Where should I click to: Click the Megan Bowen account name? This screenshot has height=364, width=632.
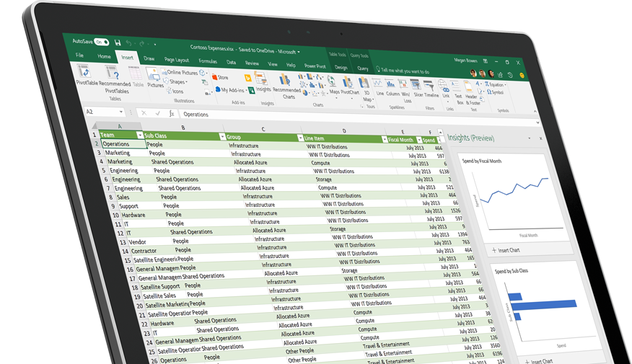pos(465,61)
